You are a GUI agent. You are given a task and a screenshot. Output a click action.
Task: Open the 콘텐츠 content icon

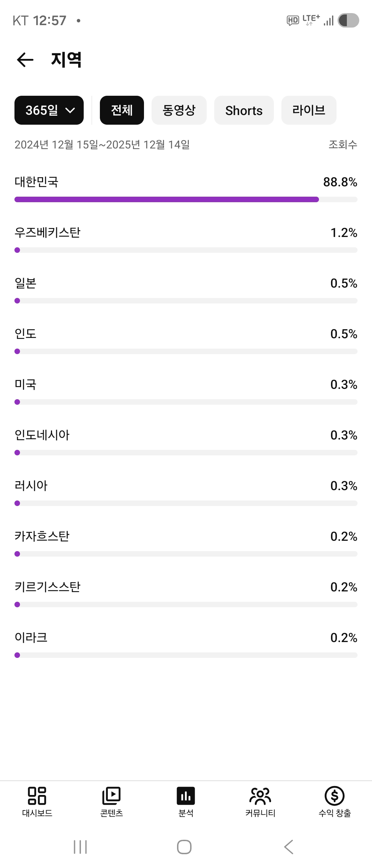click(111, 796)
